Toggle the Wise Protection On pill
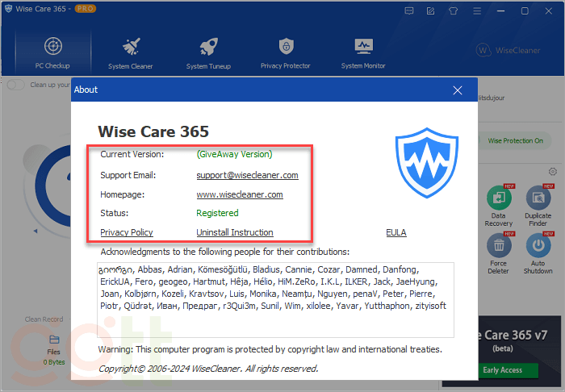Image resolution: width=565 pixels, height=392 pixels. (x=515, y=140)
